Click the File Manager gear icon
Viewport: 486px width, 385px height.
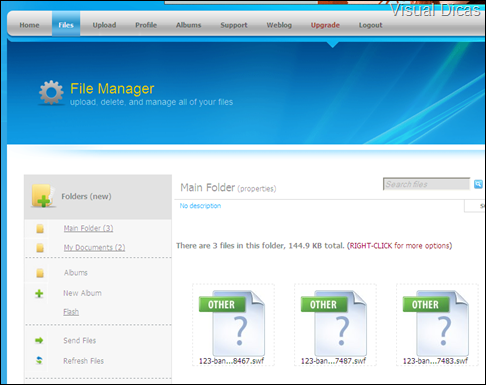[51, 92]
